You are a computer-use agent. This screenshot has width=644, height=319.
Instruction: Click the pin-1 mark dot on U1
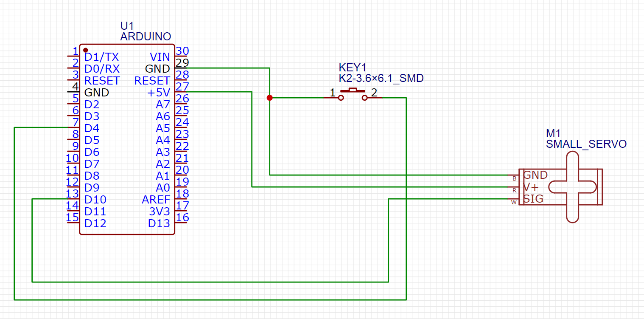85,49
